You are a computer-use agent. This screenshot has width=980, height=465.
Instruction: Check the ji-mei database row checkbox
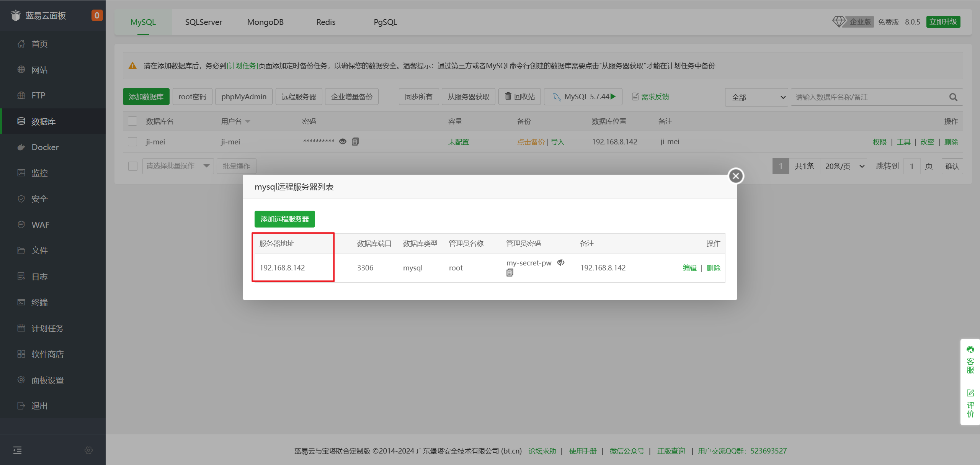click(132, 142)
